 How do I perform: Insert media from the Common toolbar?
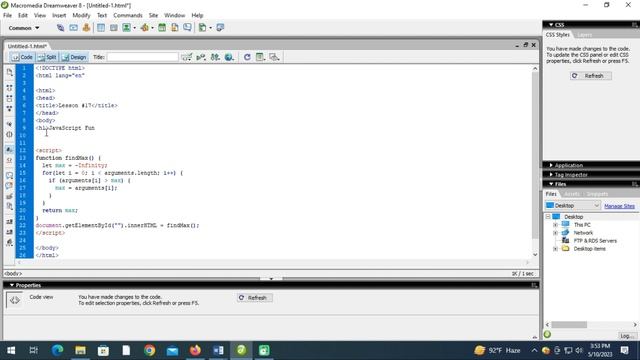(x=144, y=28)
